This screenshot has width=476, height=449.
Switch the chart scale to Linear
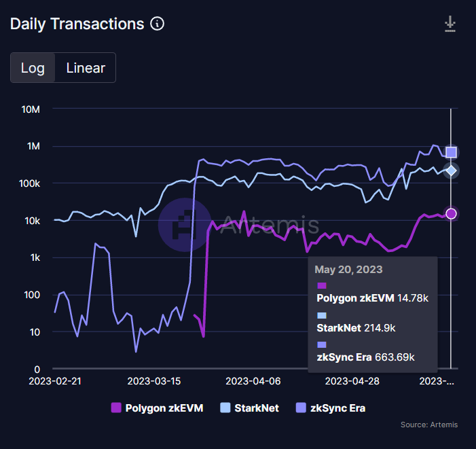(x=86, y=68)
